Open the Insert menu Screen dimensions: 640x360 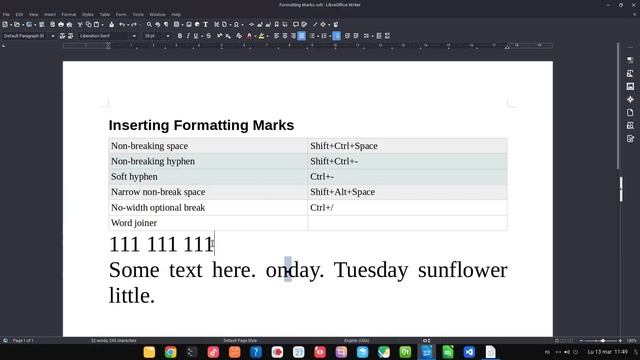[50, 14]
